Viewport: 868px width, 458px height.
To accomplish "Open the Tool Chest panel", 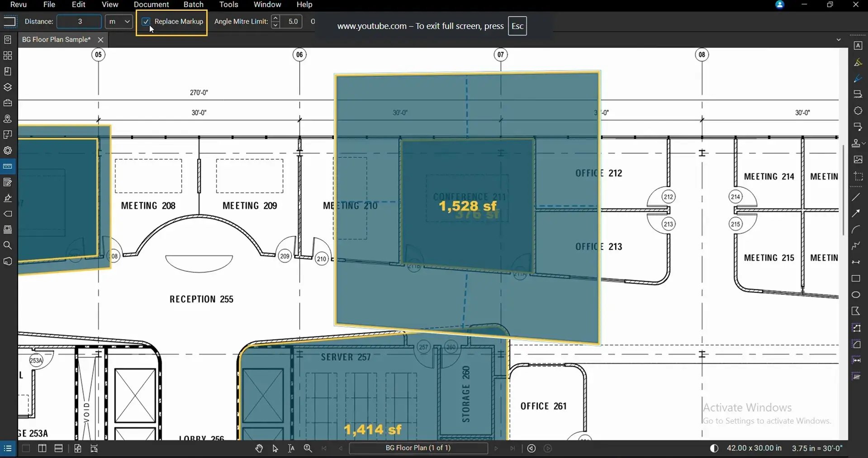I will point(8,103).
